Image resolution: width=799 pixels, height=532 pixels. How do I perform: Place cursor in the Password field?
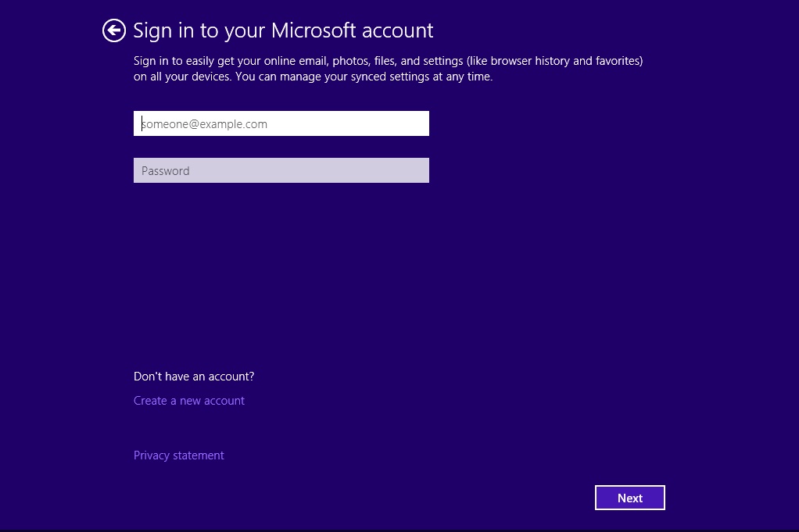pyautogui.click(x=281, y=170)
